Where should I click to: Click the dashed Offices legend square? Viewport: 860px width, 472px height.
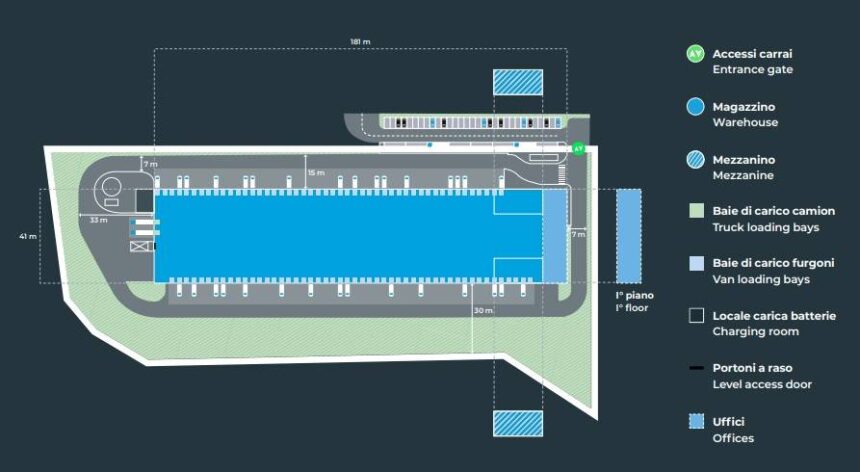695,422
